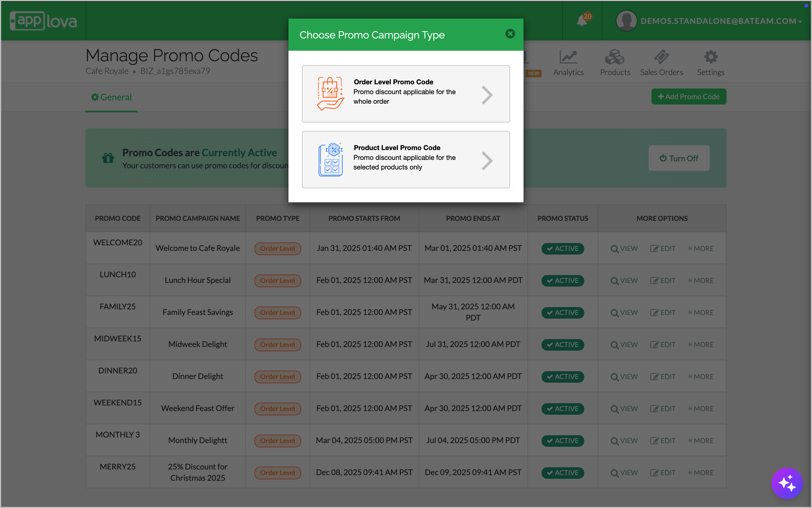This screenshot has height=508, width=812.
Task: Expand MORE options for DINNER20
Action: point(701,377)
